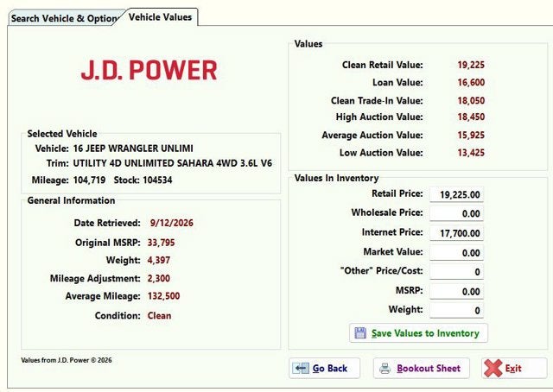Click the printer icon on Bookout Sheet
This screenshot has width=553, height=392.
pyautogui.click(x=385, y=369)
